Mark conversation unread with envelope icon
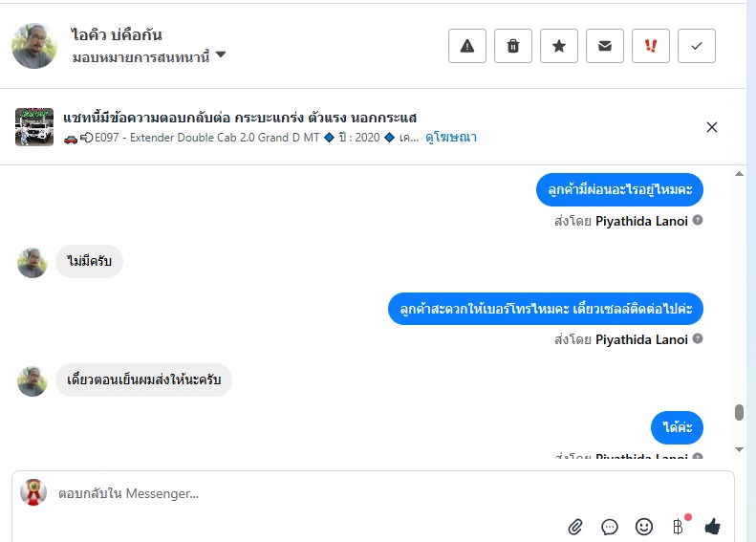 click(605, 46)
